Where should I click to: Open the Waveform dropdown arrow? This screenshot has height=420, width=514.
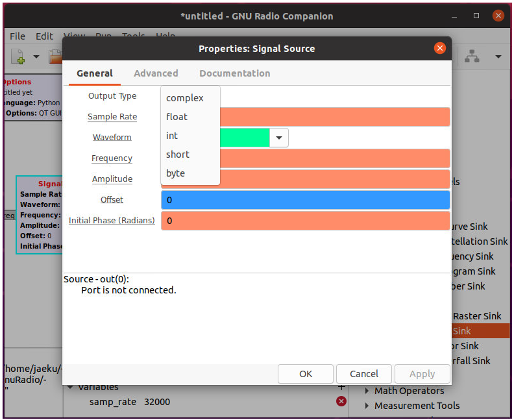click(279, 138)
